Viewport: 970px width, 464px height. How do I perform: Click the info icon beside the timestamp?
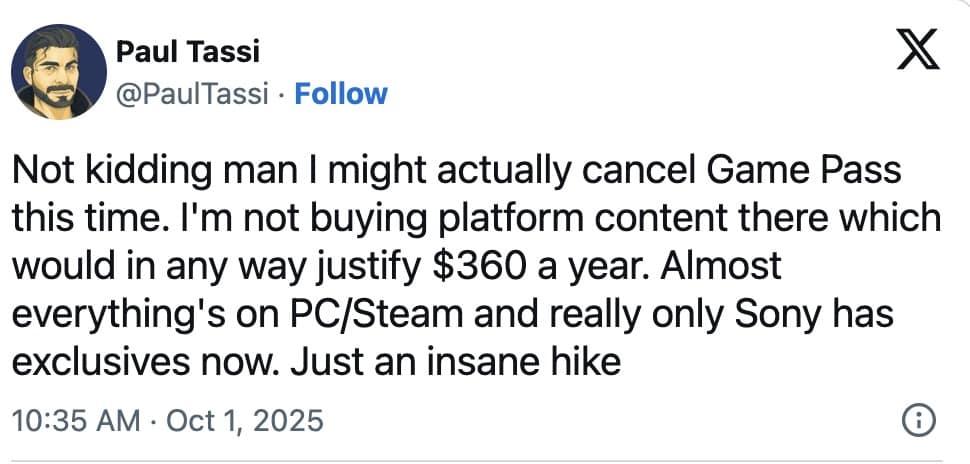(918, 422)
